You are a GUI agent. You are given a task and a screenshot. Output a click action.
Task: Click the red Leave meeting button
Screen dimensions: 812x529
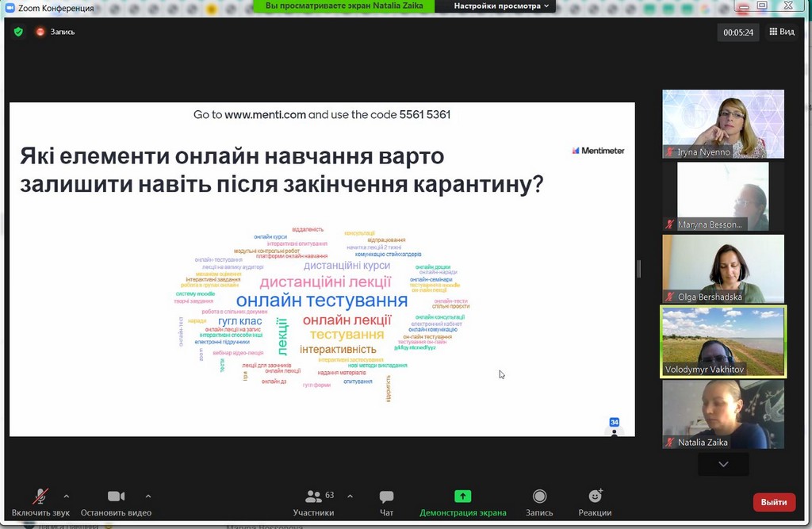[x=773, y=502]
